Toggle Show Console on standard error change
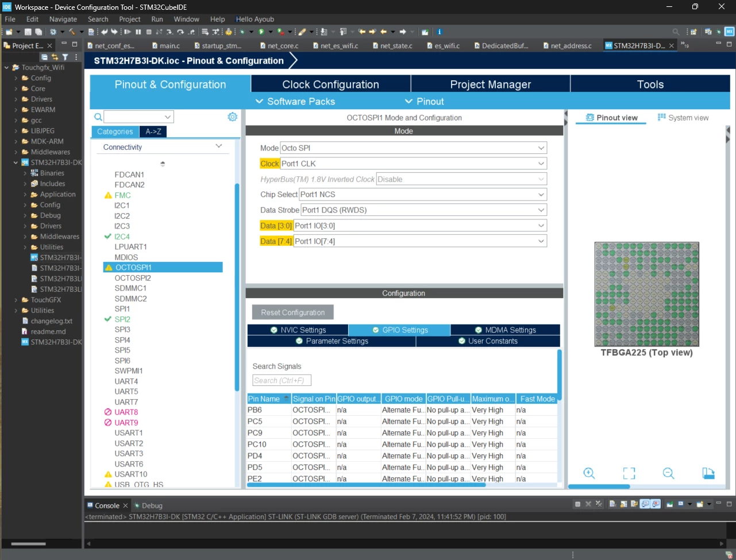The width and height of the screenshot is (736, 560). [x=656, y=504]
